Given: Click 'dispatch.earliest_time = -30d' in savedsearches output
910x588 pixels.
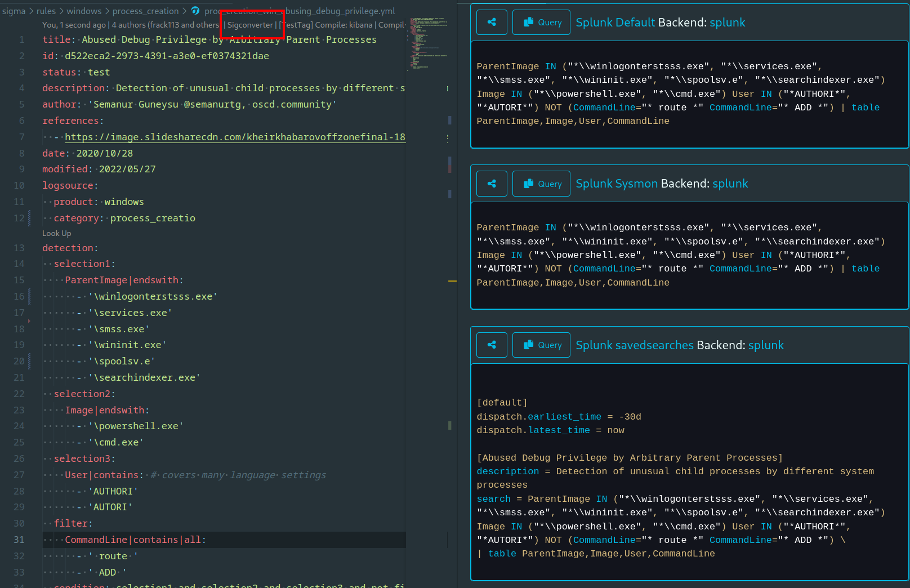Looking at the screenshot, I should [x=559, y=417].
